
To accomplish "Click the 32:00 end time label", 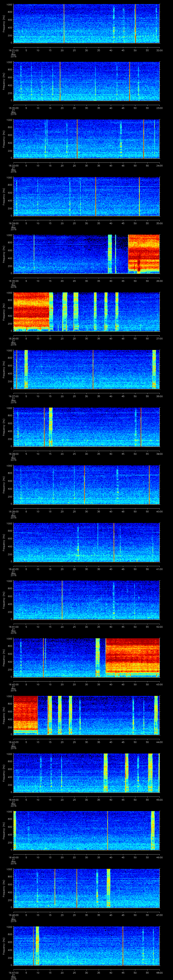I will 159,50.
